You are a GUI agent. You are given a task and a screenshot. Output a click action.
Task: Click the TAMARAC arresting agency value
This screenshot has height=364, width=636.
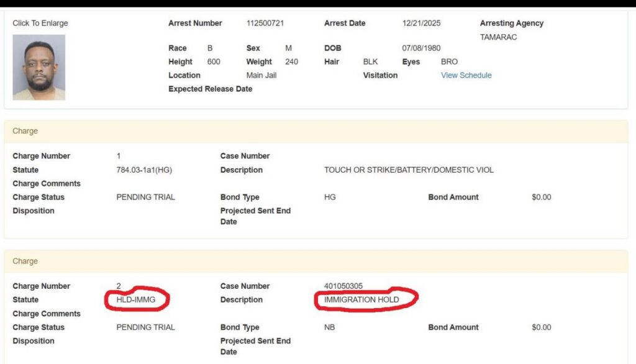[x=498, y=37]
